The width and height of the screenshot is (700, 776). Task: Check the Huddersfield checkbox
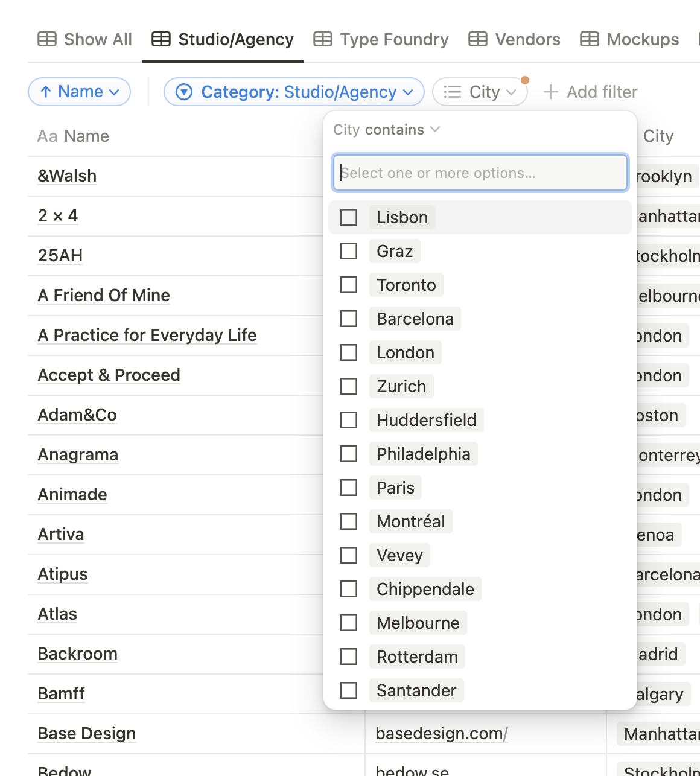click(349, 420)
